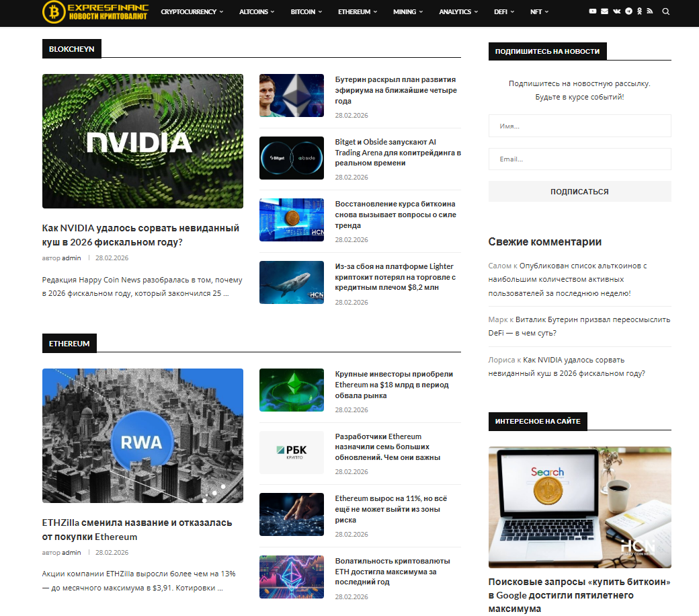The height and width of the screenshot is (616, 699).
Task: Expand the ALTCOINS nav menu
Action: click(x=256, y=11)
